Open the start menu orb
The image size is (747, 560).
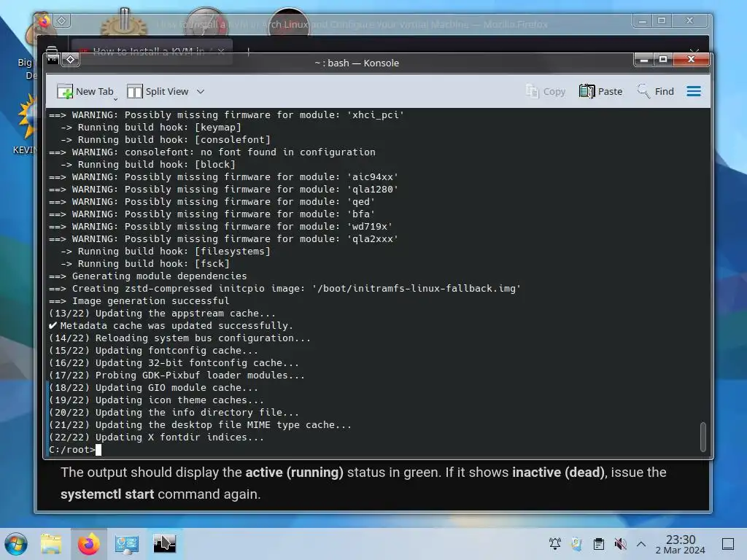16,544
